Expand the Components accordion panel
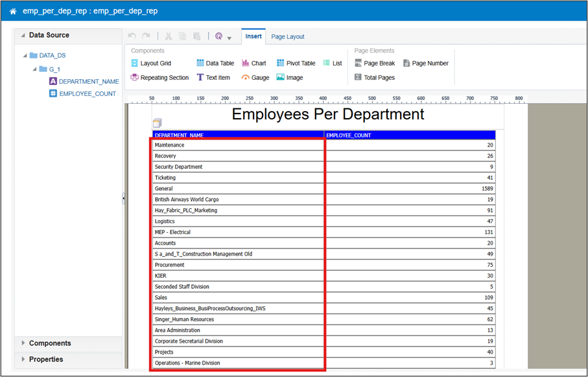The height and width of the screenshot is (377, 588). point(49,343)
